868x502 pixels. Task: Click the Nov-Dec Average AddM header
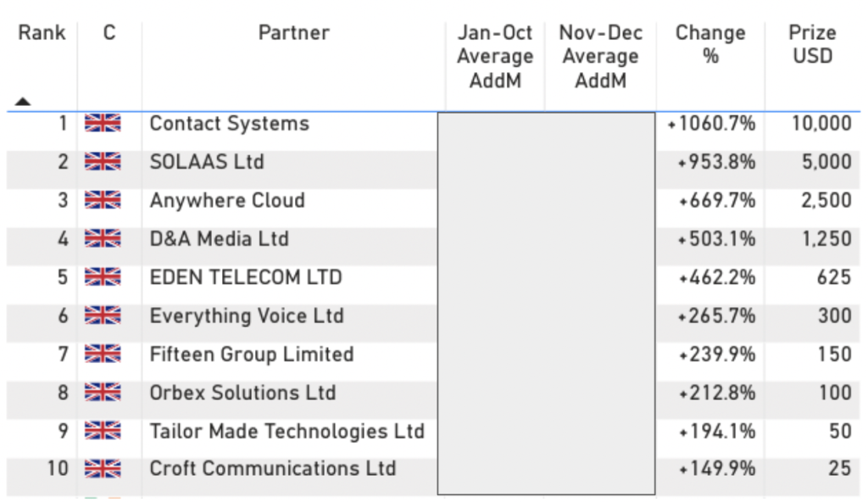coord(600,57)
